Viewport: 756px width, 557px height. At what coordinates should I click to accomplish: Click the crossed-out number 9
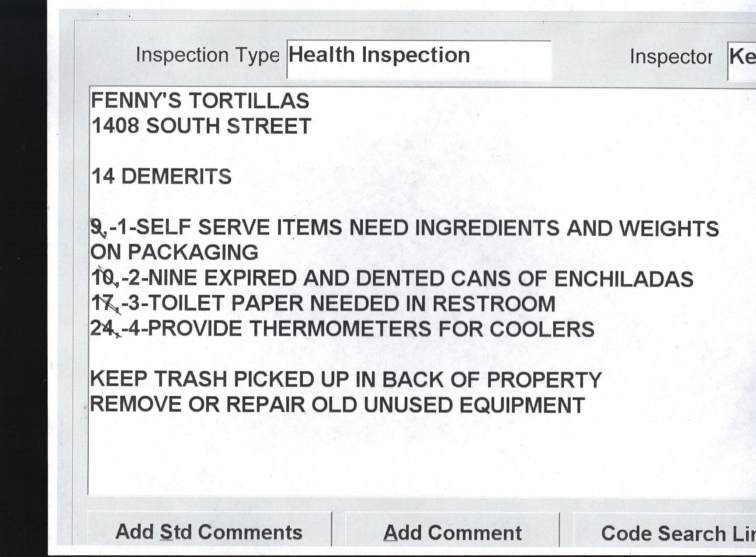point(97,227)
